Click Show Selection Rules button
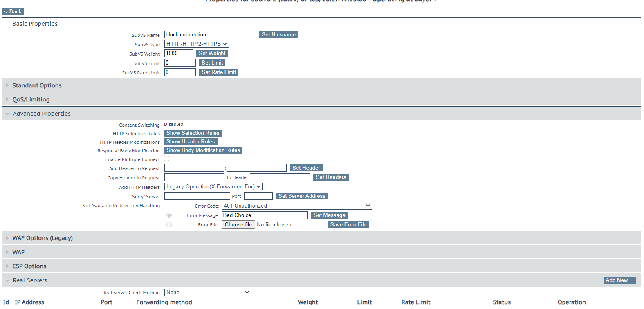 tap(193, 133)
